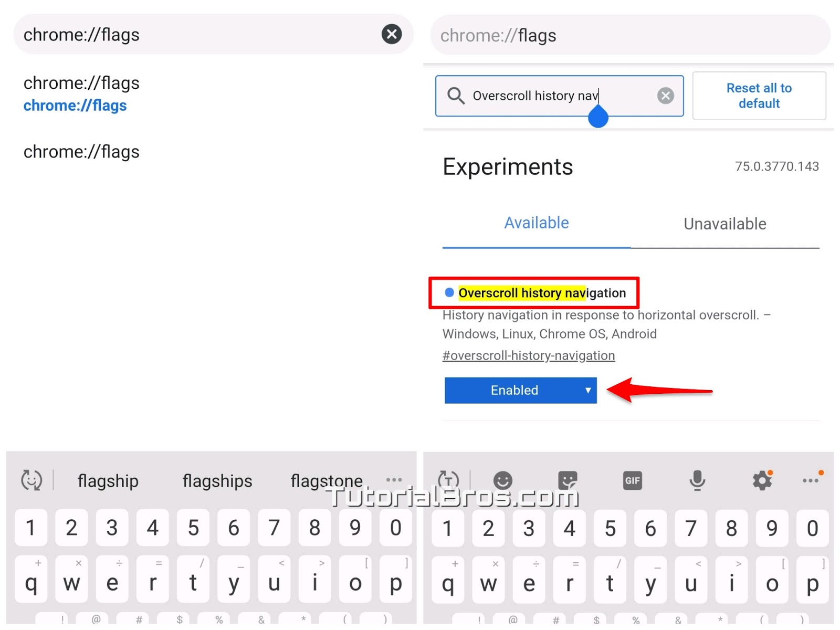Screen dimensions: 840x630
Task: Tap key 8 on right keyboard
Action: pyautogui.click(x=731, y=529)
